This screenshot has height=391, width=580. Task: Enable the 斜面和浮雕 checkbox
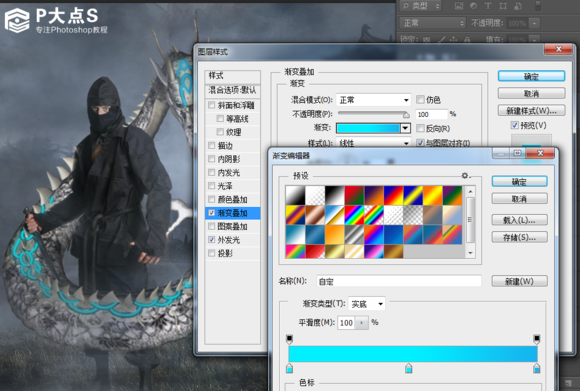(x=212, y=105)
